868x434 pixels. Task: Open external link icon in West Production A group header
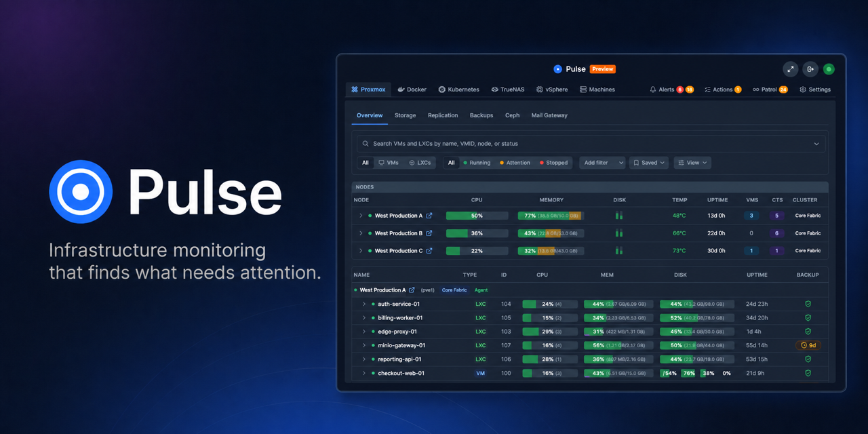412,290
